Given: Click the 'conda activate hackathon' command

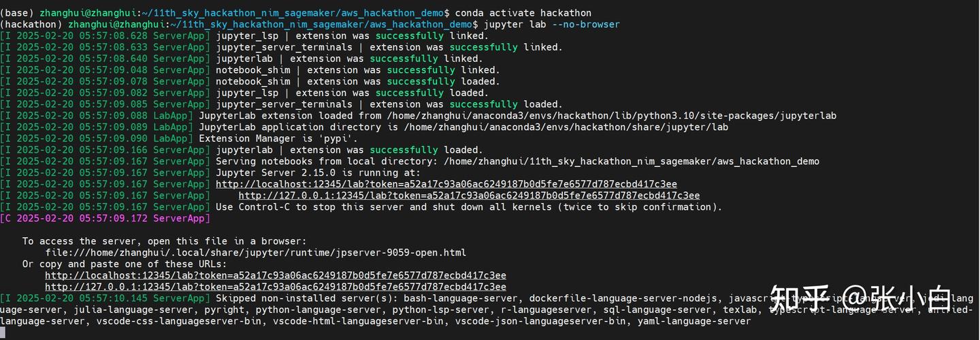Looking at the screenshot, I should tap(523, 13).
